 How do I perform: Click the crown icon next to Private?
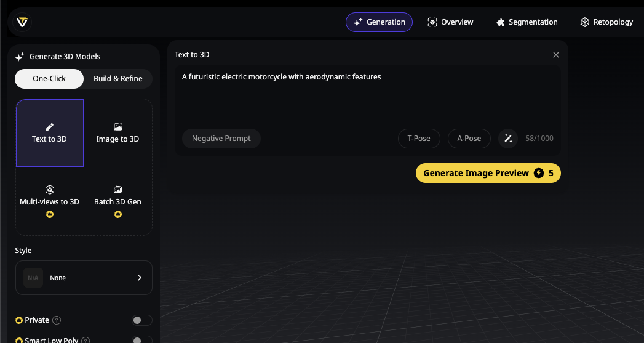click(x=19, y=320)
